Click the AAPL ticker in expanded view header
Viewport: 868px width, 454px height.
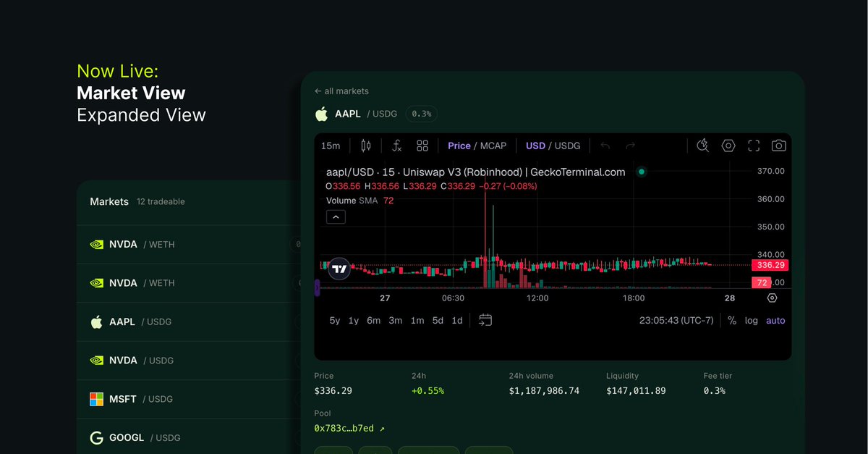tap(347, 114)
